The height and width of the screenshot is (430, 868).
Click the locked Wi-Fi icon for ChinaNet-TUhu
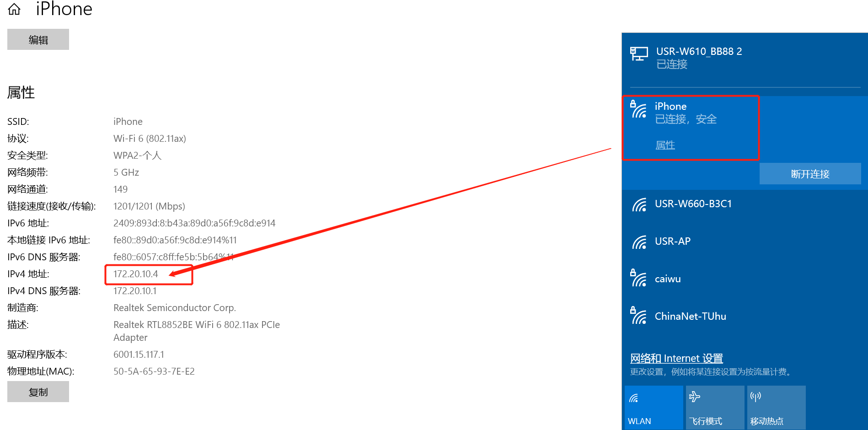coord(638,316)
